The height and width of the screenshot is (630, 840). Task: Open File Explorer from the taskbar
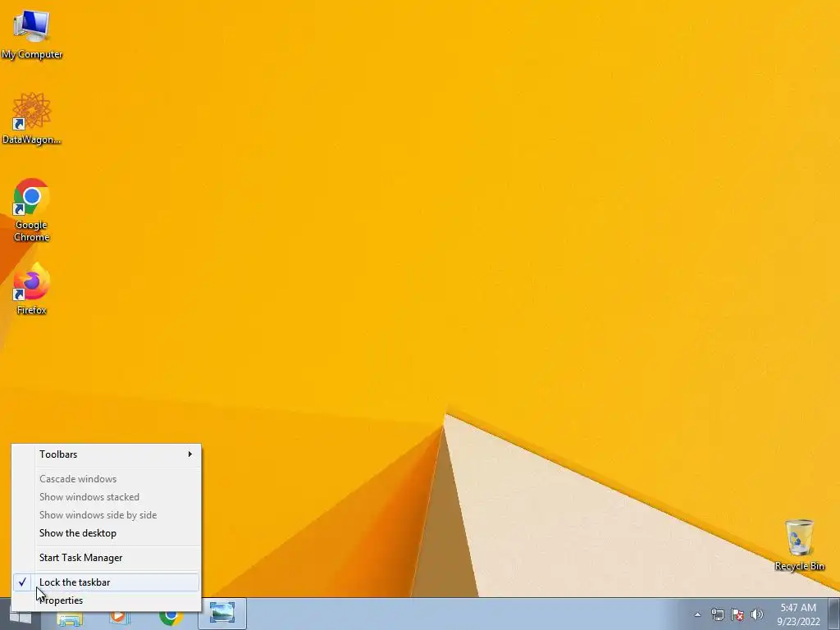point(70,619)
